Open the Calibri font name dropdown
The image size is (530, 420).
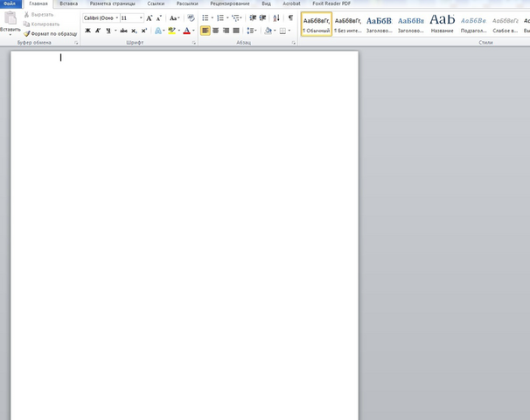pyautogui.click(x=117, y=17)
